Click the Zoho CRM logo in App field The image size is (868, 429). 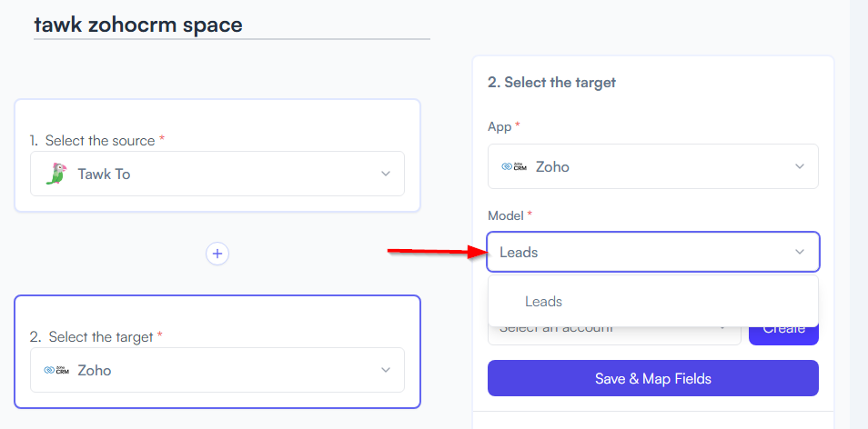[514, 166]
